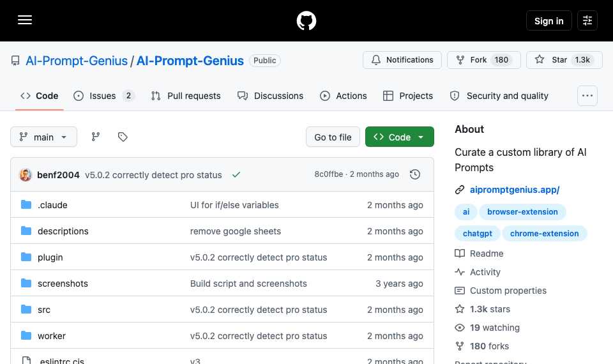Select the browser-extension topic tag
Screen dimensions: 613x364
(522, 211)
